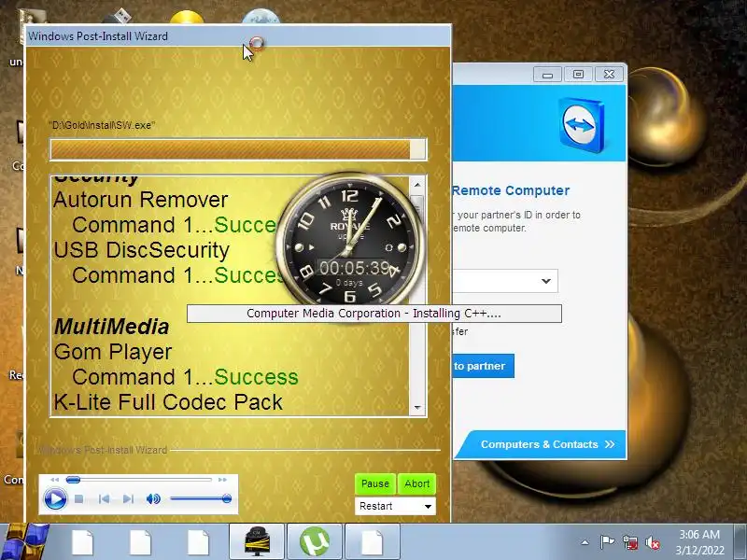This screenshot has height=560, width=747.
Task: Maximize the TeamViewer window
Action: [x=578, y=75]
